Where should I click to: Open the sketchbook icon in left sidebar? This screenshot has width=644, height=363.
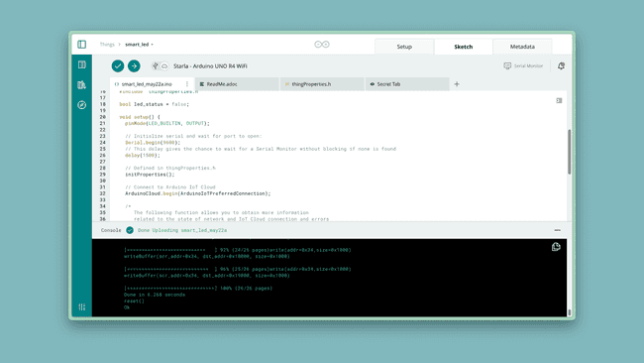coord(81,64)
